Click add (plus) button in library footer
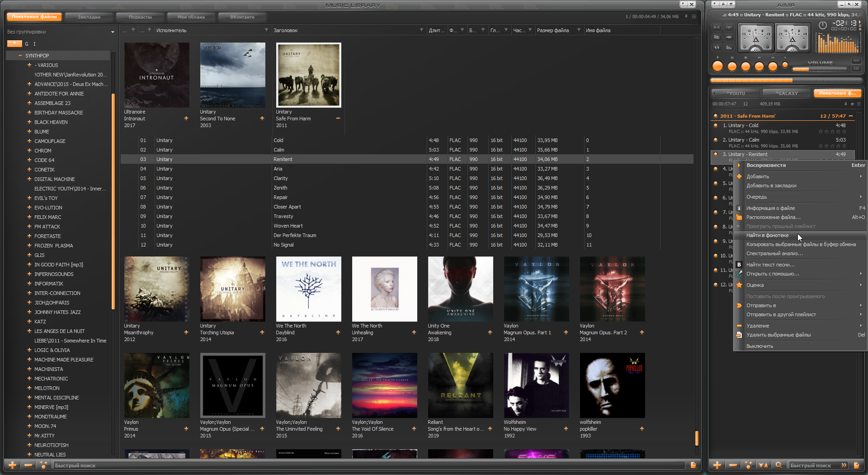The image size is (868, 475). click(12, 465)
